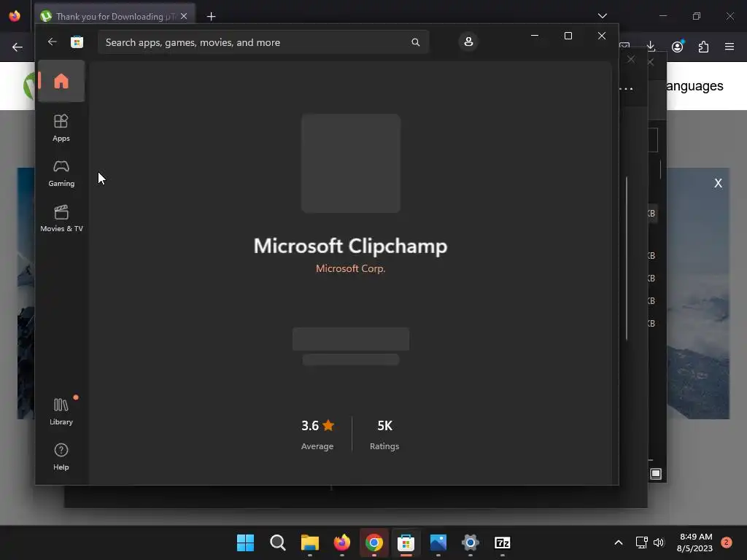Viewport: 747px width, 560px height.
Task: Click the Microsoft Clipchamp title
Action: click(x=351, y=246)
